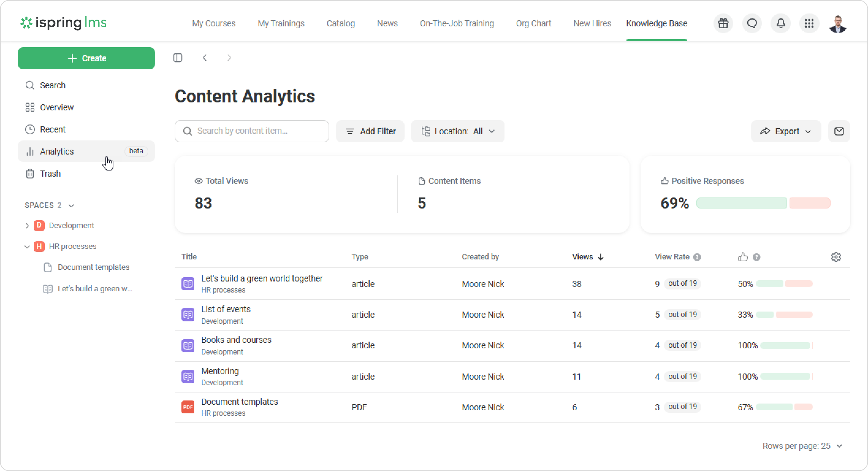
Task: Open the Location: All dropdown
Action: 458,131
